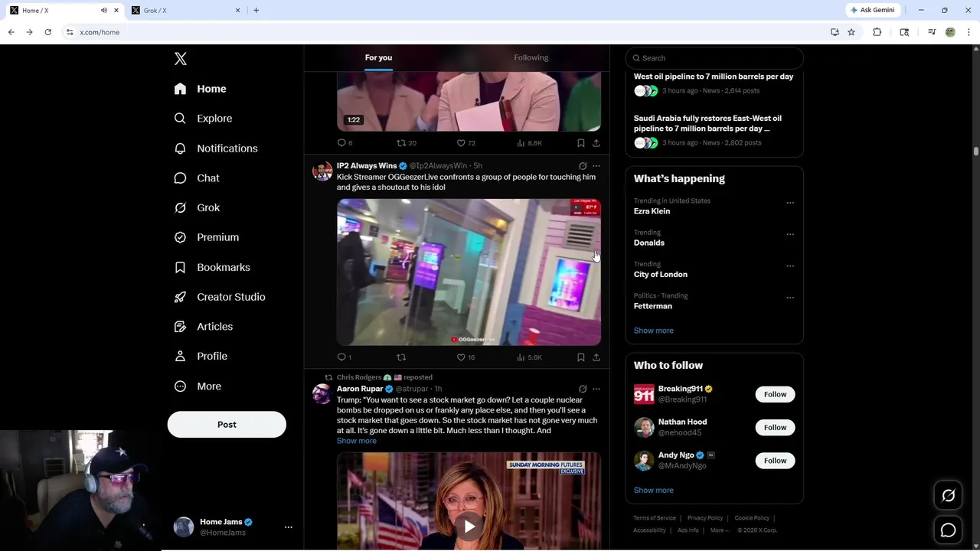Screen dimensions: 980x551
Task: Bookmark this page with star icon
Action: coord(851,32)
